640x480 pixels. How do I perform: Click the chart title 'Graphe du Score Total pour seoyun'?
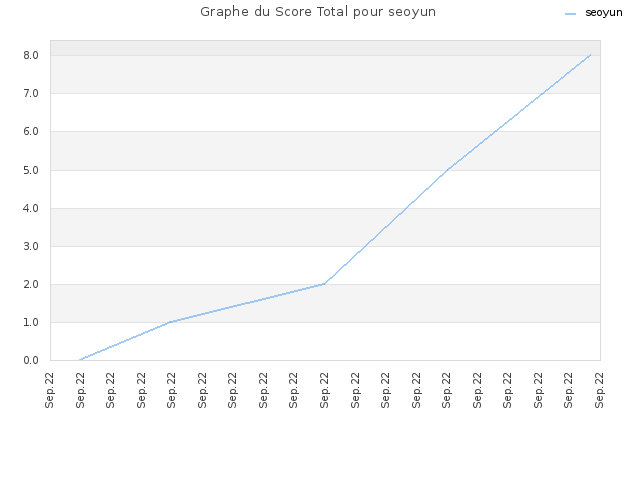coord(318,12)
